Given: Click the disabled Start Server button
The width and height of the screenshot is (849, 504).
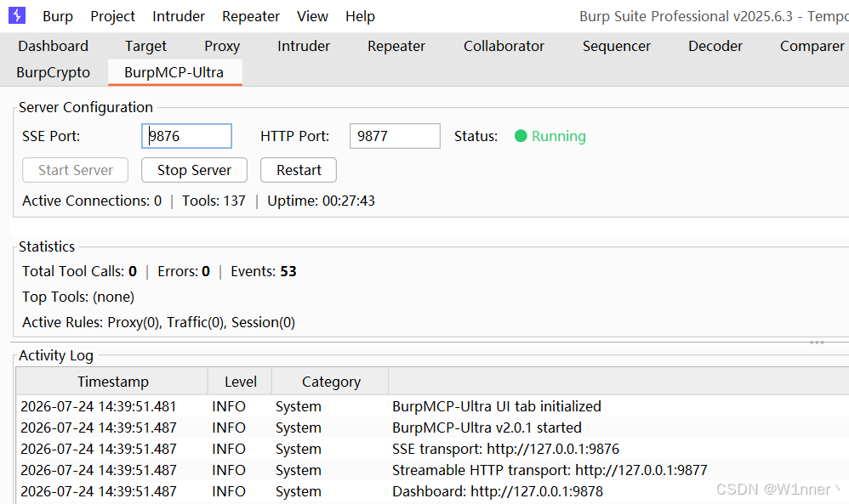Looking at the screenshot, I should [75, 170].
